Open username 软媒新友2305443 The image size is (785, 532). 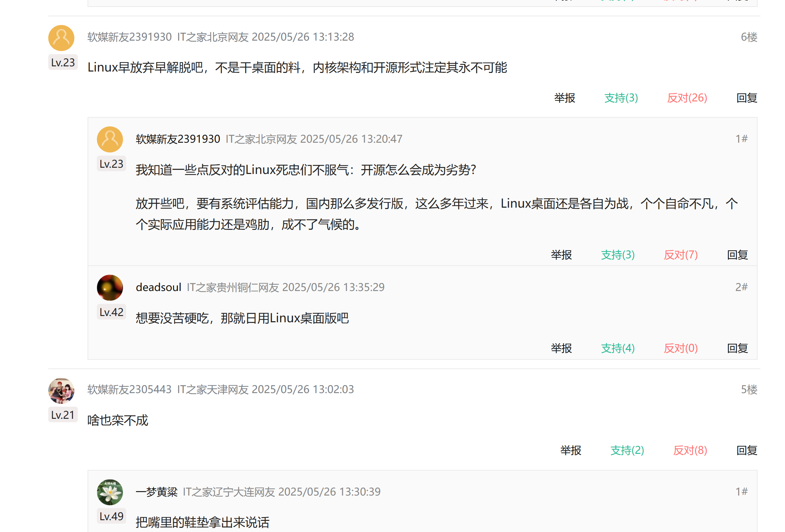click(130, 389)
